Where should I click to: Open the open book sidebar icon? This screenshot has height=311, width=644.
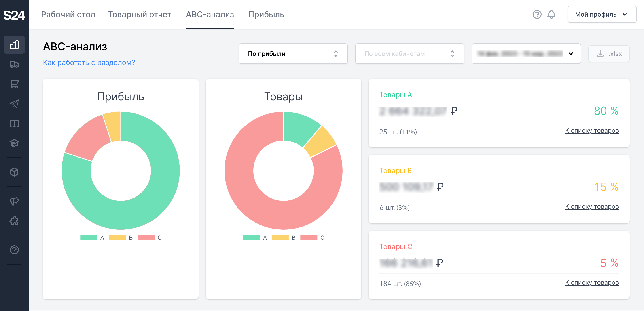click(x=14, y=123)
